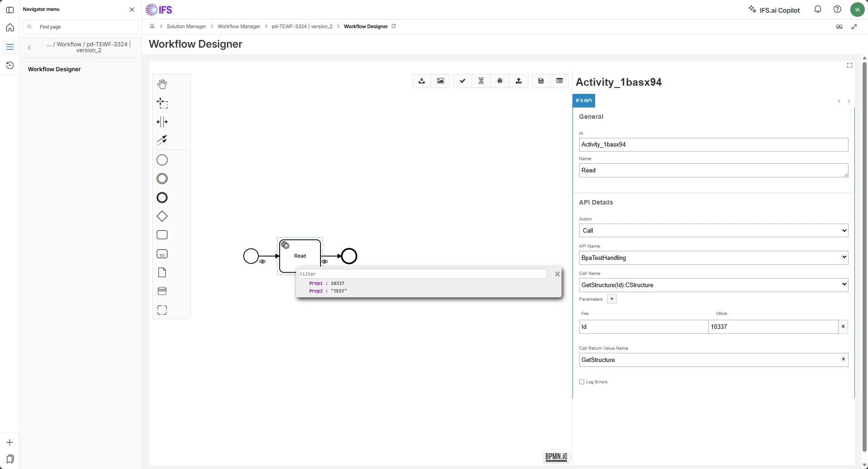Open Solution Manager breadcrumb

(x=186, y=26)
